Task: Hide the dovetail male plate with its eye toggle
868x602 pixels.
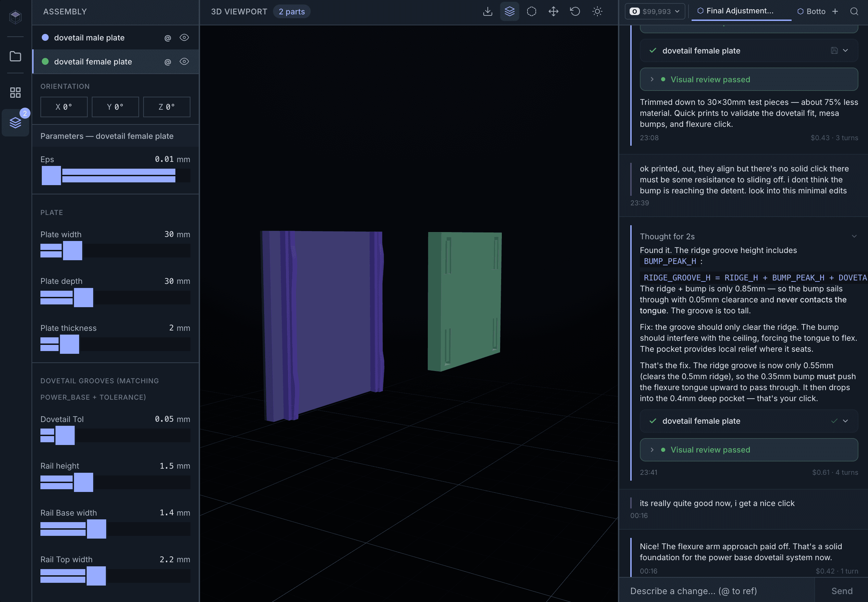Action: coord(184,37)
